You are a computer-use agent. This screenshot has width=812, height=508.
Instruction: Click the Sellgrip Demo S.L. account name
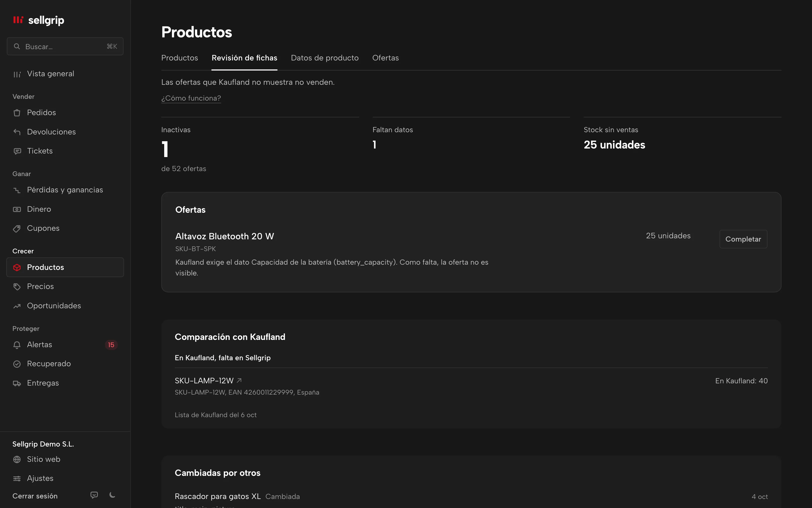pos(43,444)
